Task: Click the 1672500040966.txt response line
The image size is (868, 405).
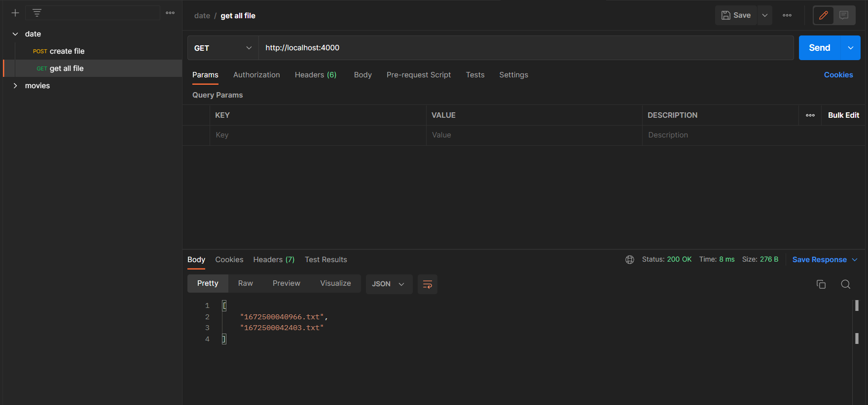Action: (x=284, y=317)
